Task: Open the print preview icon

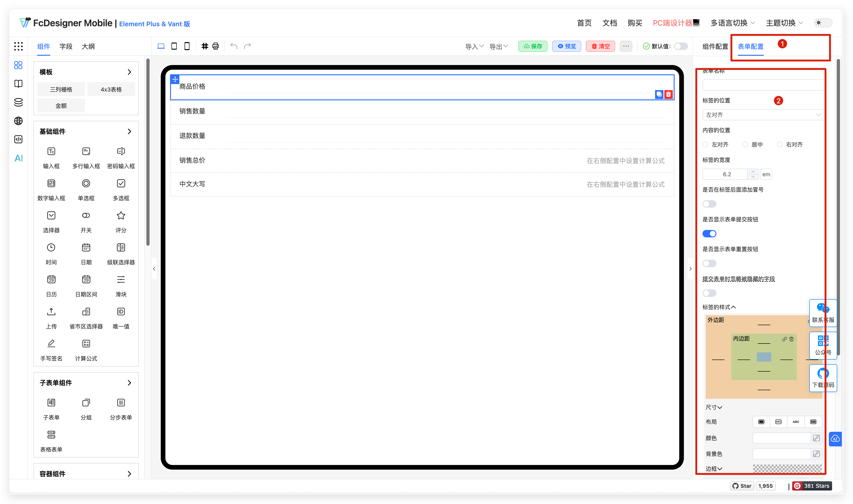Action: [x=215, y=46]
